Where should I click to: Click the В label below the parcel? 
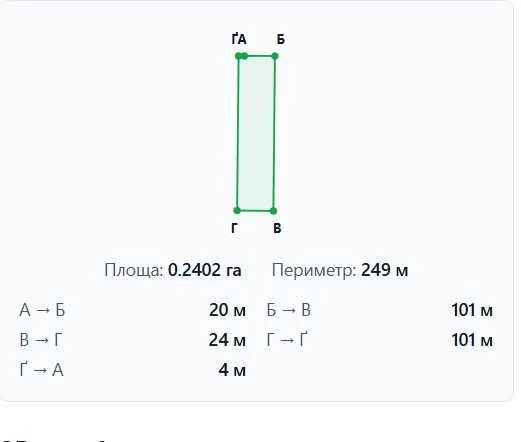277,228
